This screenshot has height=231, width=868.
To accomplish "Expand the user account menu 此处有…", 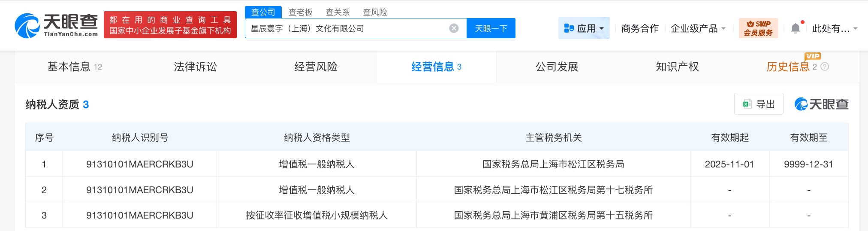I will 834,28.
